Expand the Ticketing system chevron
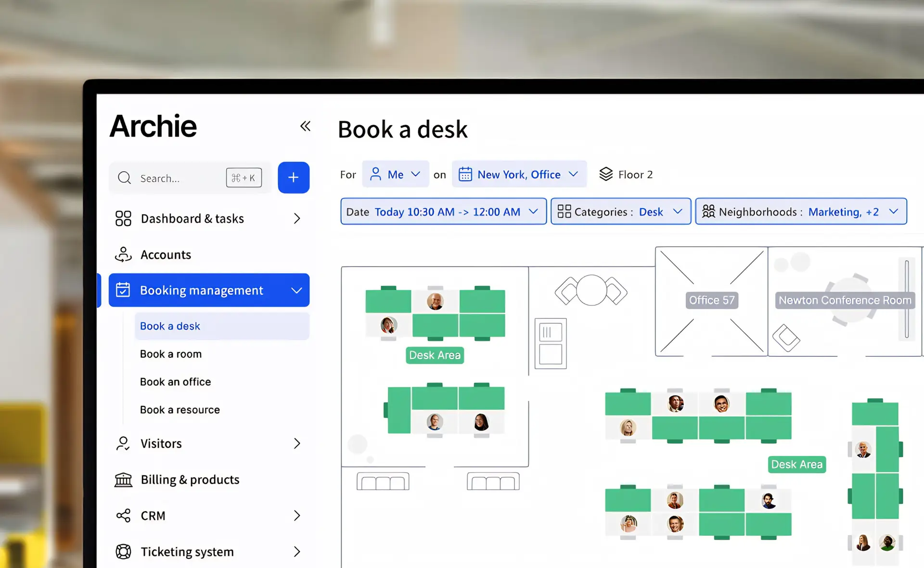The image size is (924, 568). [x=297, y=552]
